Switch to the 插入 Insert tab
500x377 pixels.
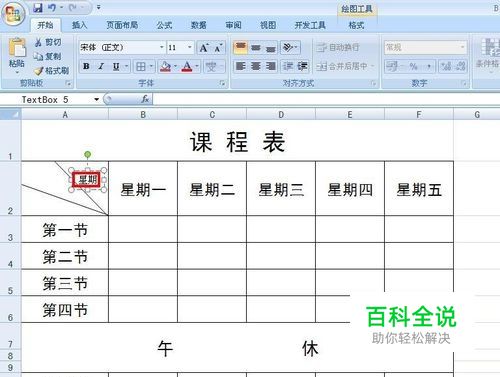coord(79,25)
